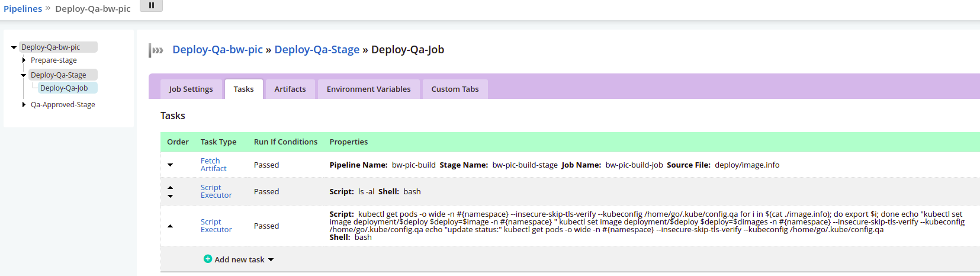Expand the Qa-Approved-Stage tree node

point(24,105)
